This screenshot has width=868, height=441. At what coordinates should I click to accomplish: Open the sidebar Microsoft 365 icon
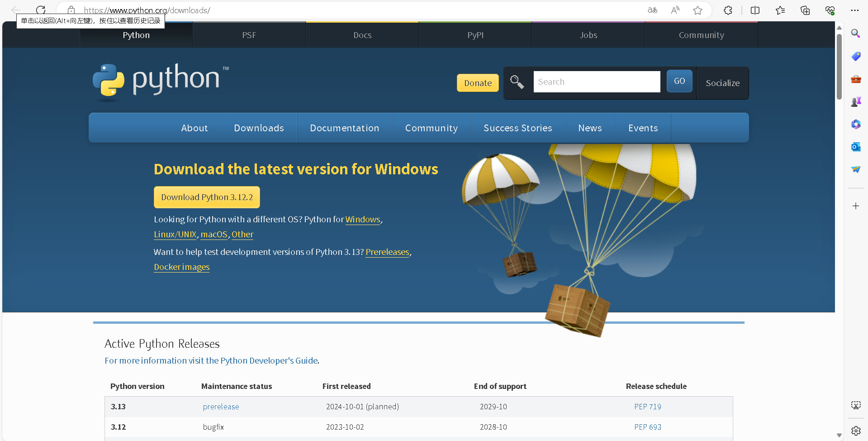[x=856, y=124]
